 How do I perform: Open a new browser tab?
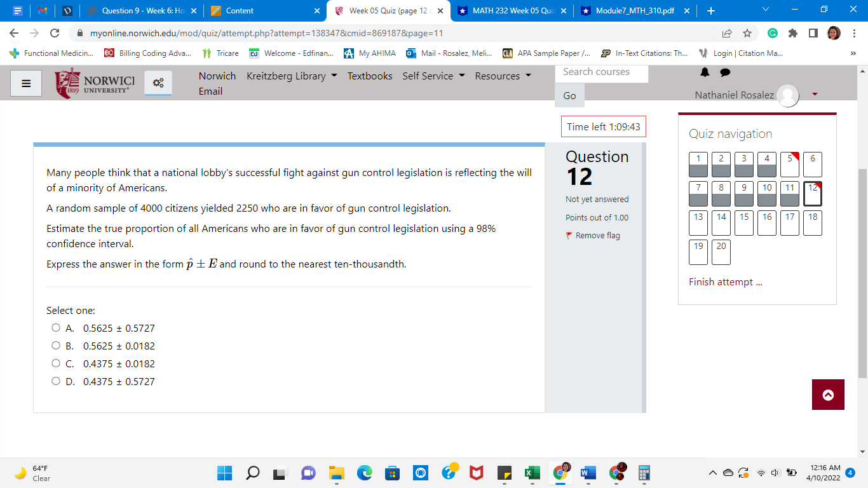(x=710, y=11)
